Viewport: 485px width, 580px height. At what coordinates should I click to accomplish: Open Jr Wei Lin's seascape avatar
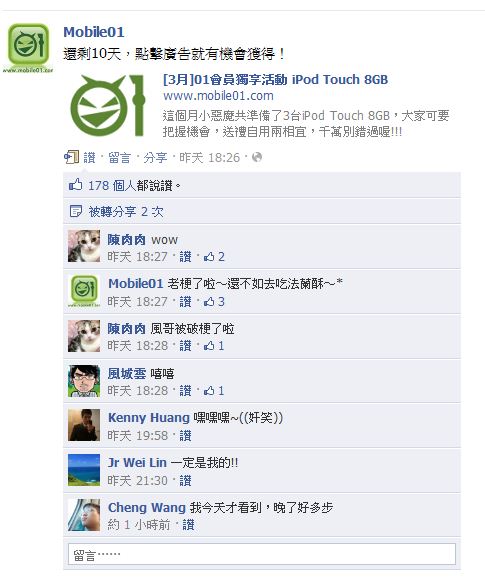(x=84, y=470)
